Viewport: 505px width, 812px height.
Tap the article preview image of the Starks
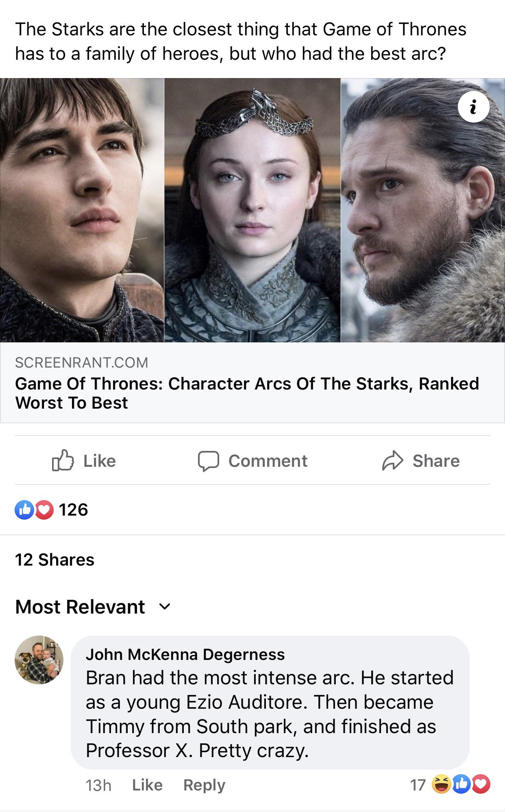click(x=252, y=210)
